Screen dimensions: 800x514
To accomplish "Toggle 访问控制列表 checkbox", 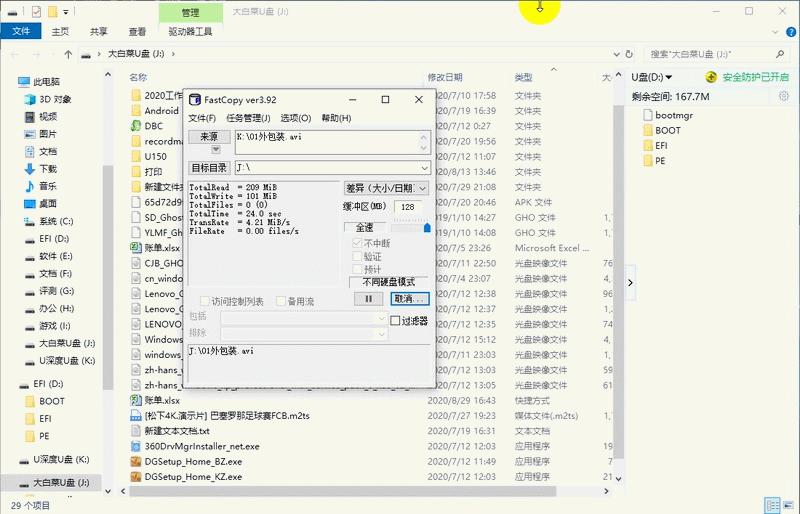I will click(x=205, y=301).
